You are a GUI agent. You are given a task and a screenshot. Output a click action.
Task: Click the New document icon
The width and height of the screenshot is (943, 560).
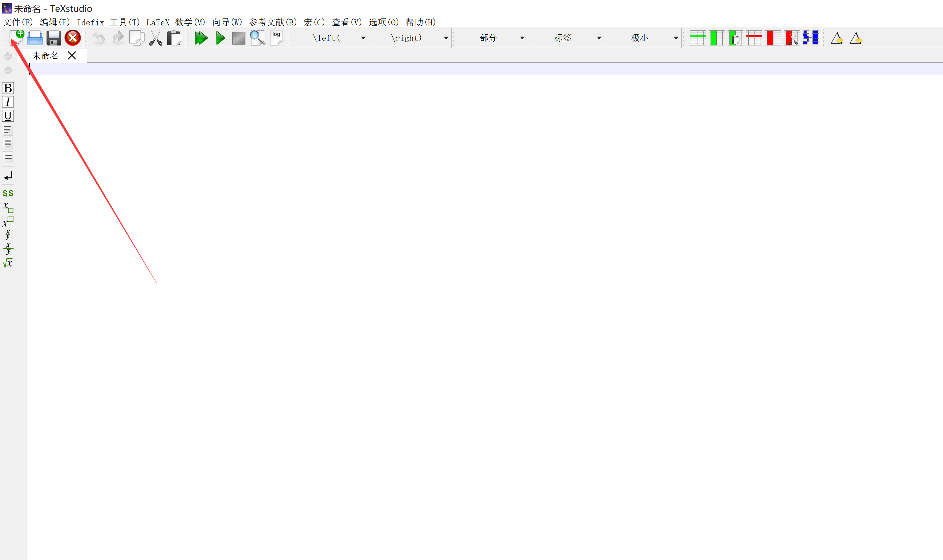click(x=16, y=38)
